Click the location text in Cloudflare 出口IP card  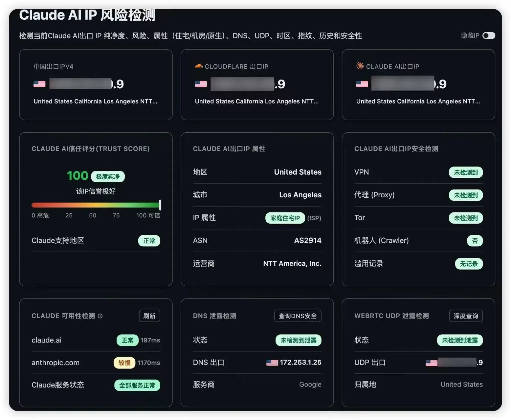[x=256, y=101]
